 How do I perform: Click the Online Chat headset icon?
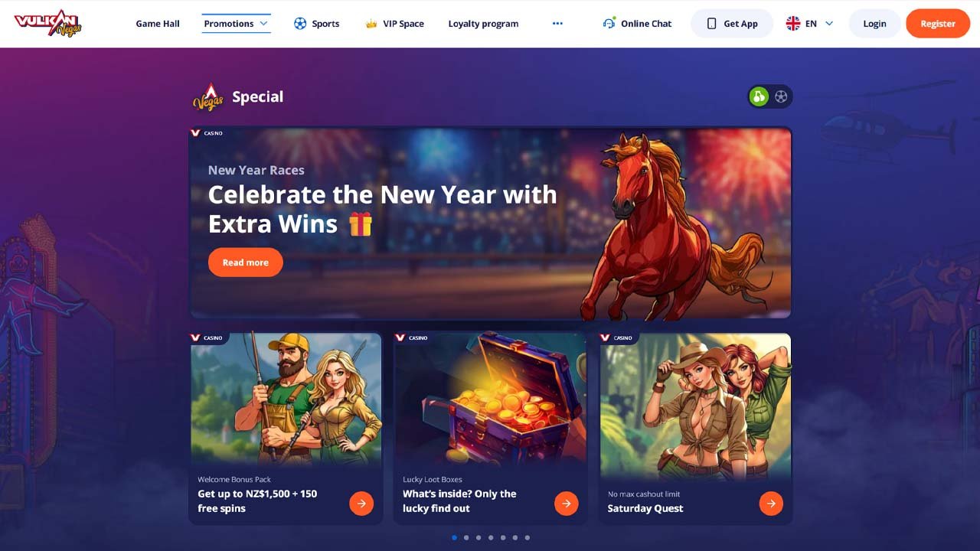[x=609, y=24]
